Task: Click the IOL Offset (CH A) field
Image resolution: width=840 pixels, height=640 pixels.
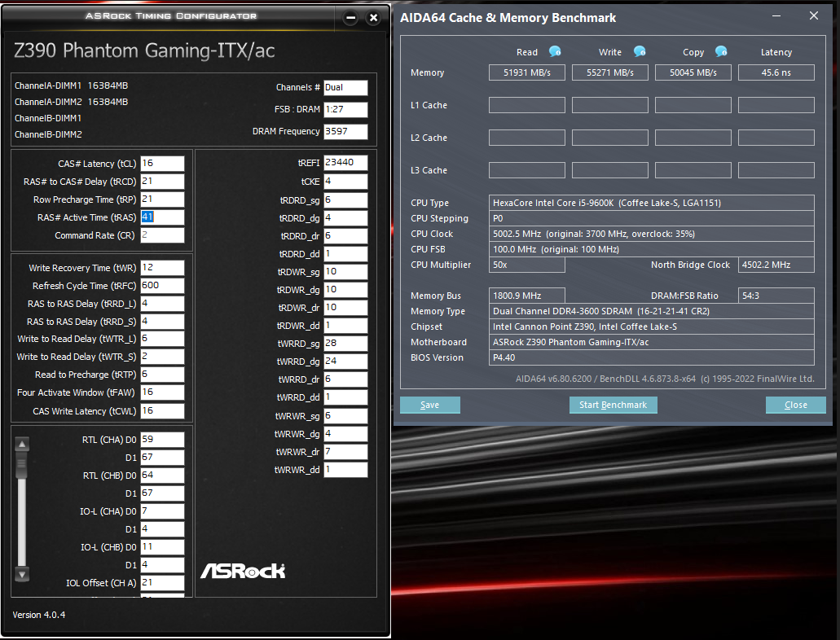Action: pyautogui.click(x=162, y=583)
